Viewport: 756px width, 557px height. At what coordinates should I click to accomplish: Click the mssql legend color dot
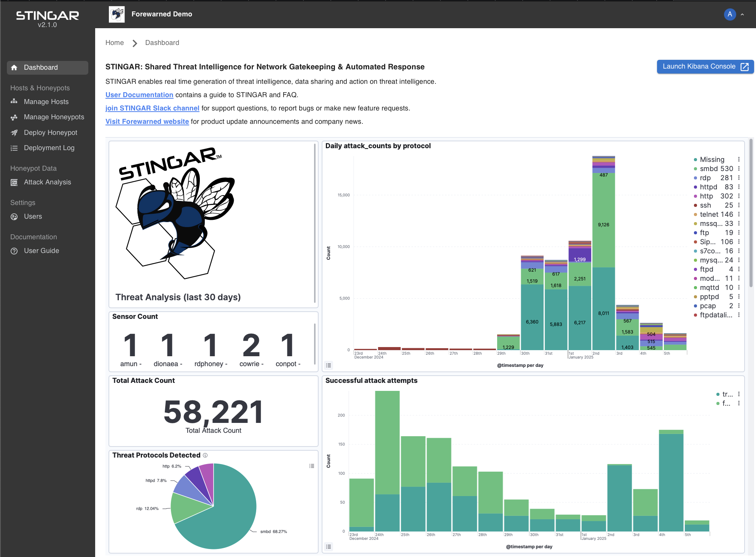click(x=695, y=224)
